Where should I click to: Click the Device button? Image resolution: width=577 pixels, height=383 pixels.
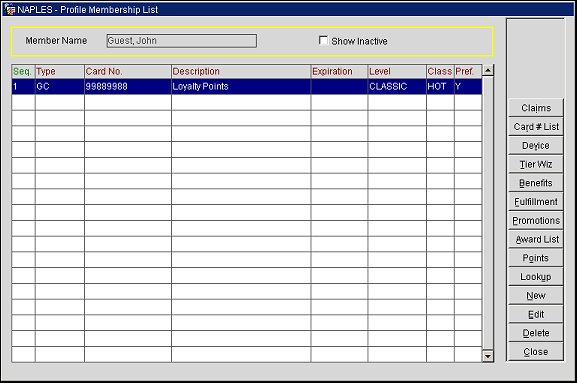tap(536, 145)
